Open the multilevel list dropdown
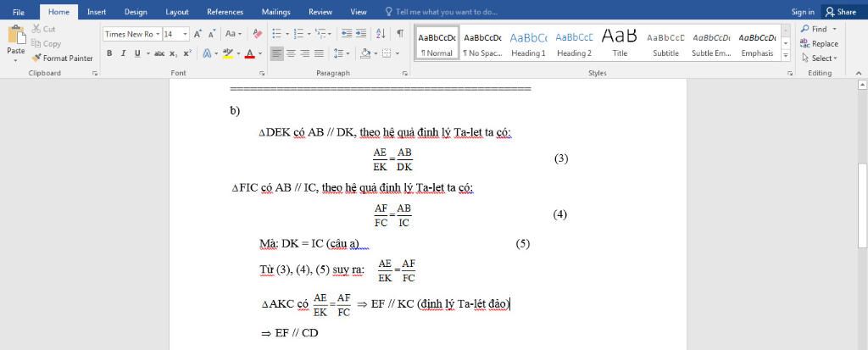868x350 pixels. click(323, 34)
